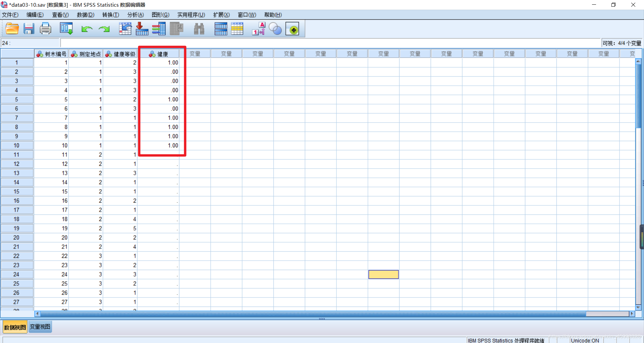The height and width of the screenshot is (343, 644).
Task: Click the missing 健康 cell in row 11
Action: 159,155
